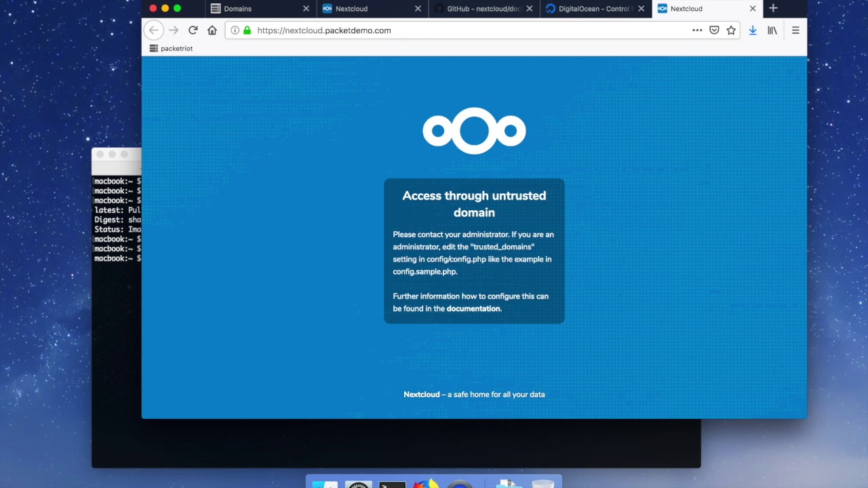Switch to the GitHub nextcloud/docker tab
868x488 pixels.
tap(484, 9)
